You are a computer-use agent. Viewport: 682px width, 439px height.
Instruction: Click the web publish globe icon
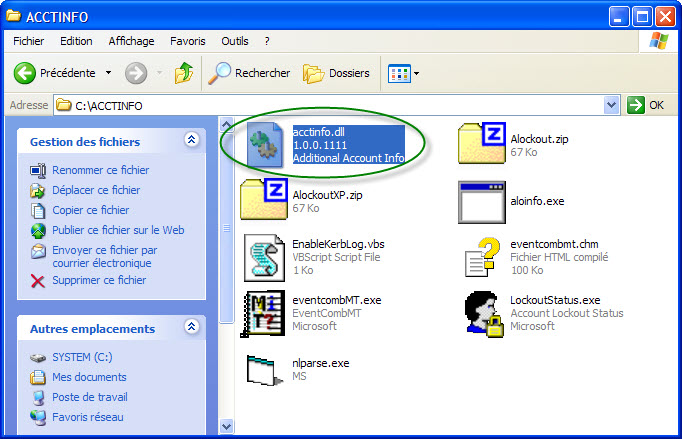coord(38,231)
